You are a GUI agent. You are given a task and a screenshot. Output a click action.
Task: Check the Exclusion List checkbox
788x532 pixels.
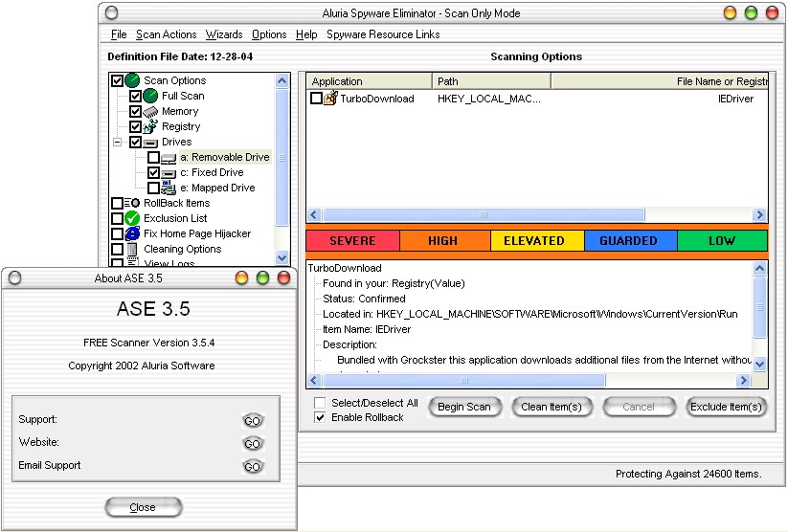(x=117, y=218)
